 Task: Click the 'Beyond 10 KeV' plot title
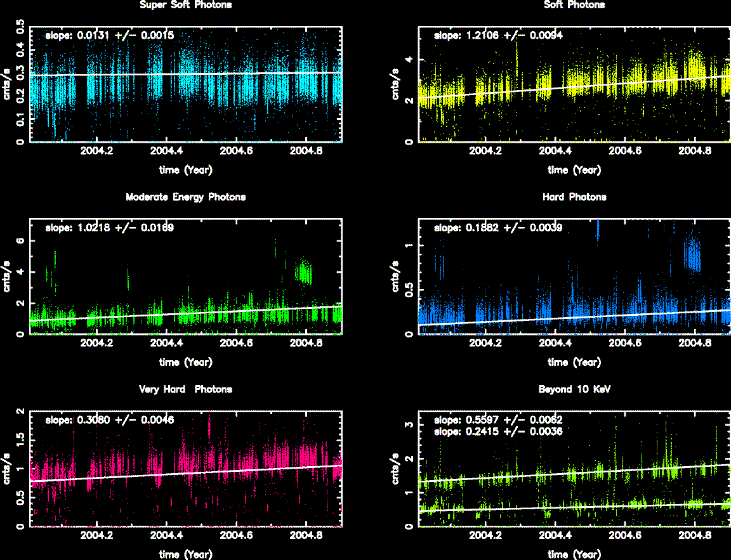(x=574, y=389)
